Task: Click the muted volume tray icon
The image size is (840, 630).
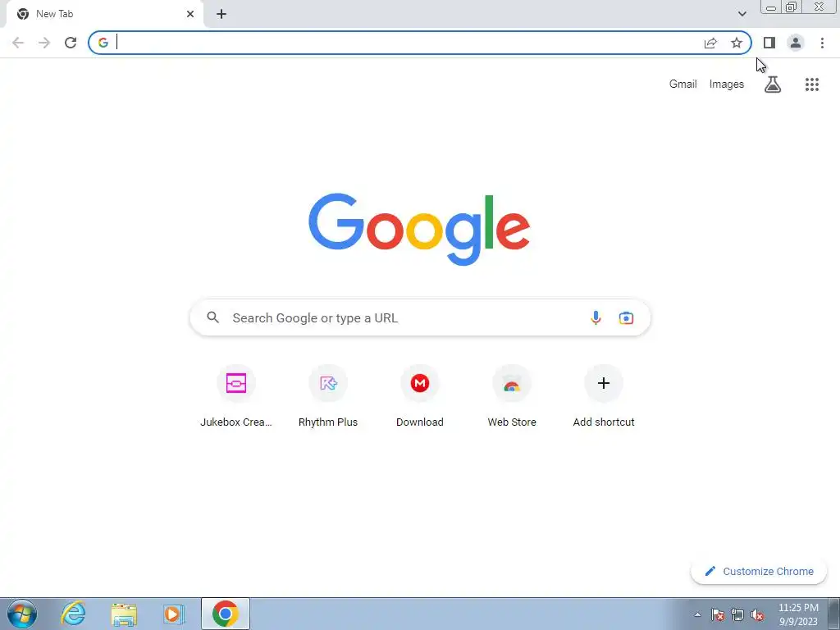Action: pos(757,614)
